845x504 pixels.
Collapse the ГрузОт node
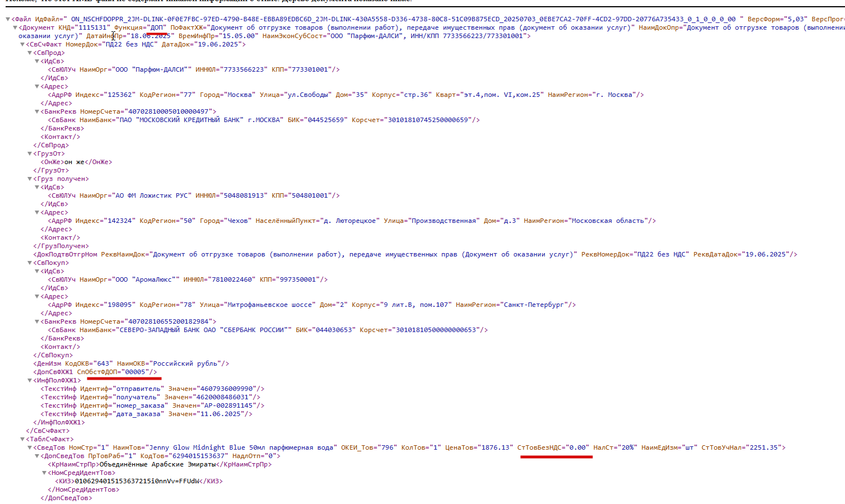[x=30, y=153]
